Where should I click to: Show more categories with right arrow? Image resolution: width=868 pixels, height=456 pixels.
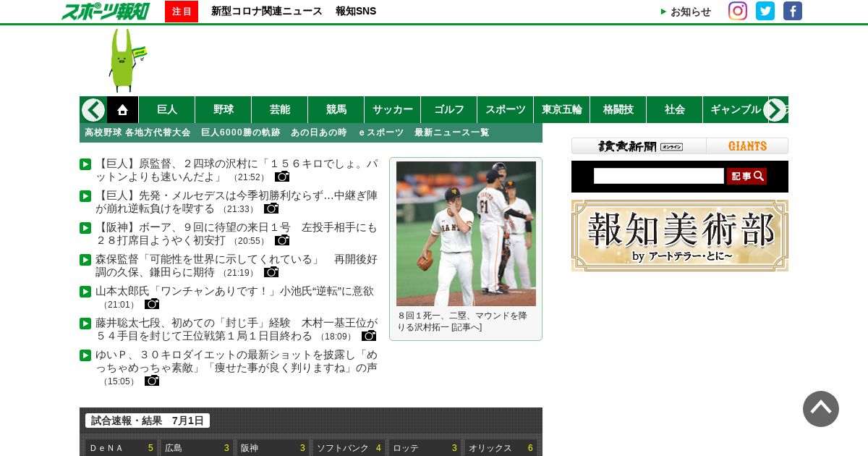(x=775, y=110)
